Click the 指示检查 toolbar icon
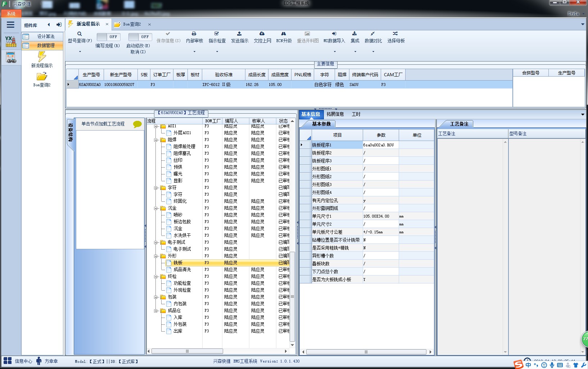Screen dimensions: 588x369 pos(217,33)
